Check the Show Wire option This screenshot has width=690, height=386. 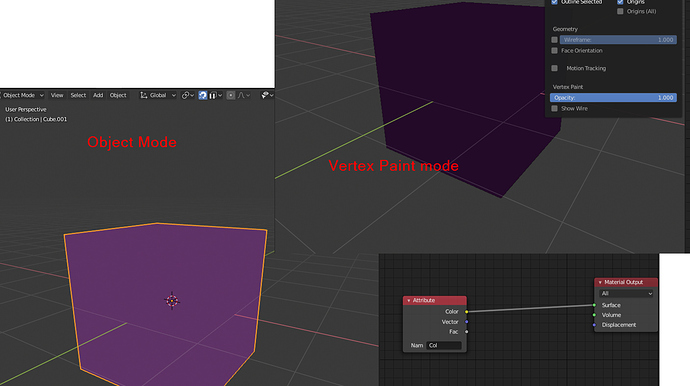(x=554, y=108)
